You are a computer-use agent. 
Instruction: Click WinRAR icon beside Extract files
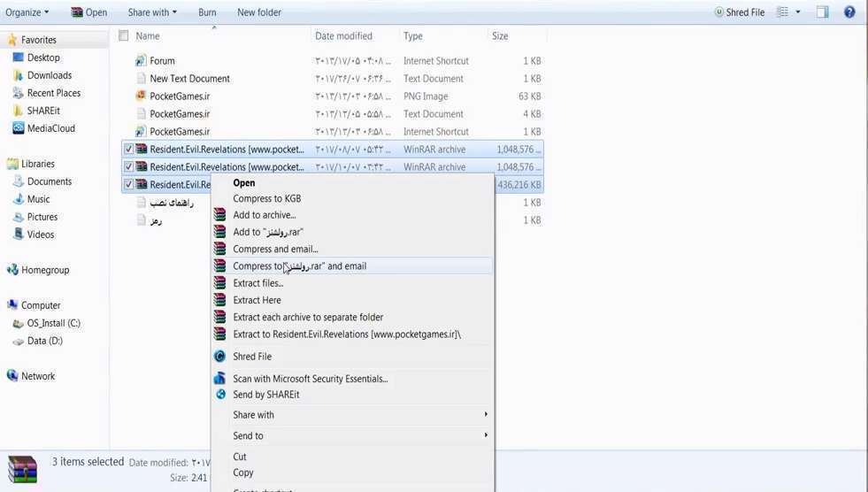[x=219, y=283]
